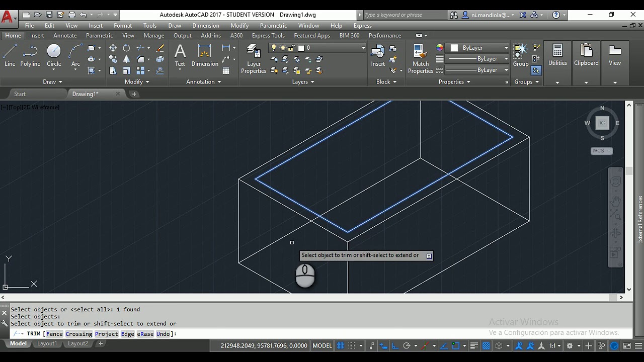Select the Polyline tool
This screenshot has height=362, width=644.
(x=30, y=55)
